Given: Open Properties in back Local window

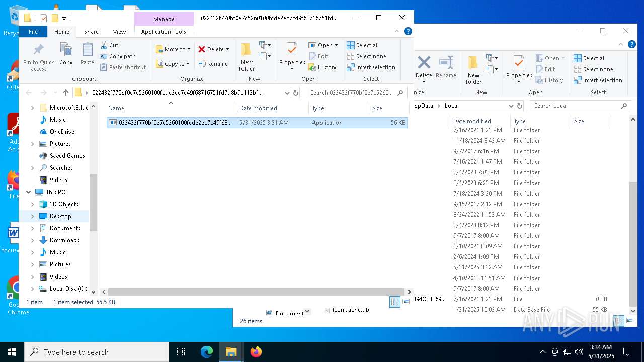Looking at the screenshot, I should [519, 70].
